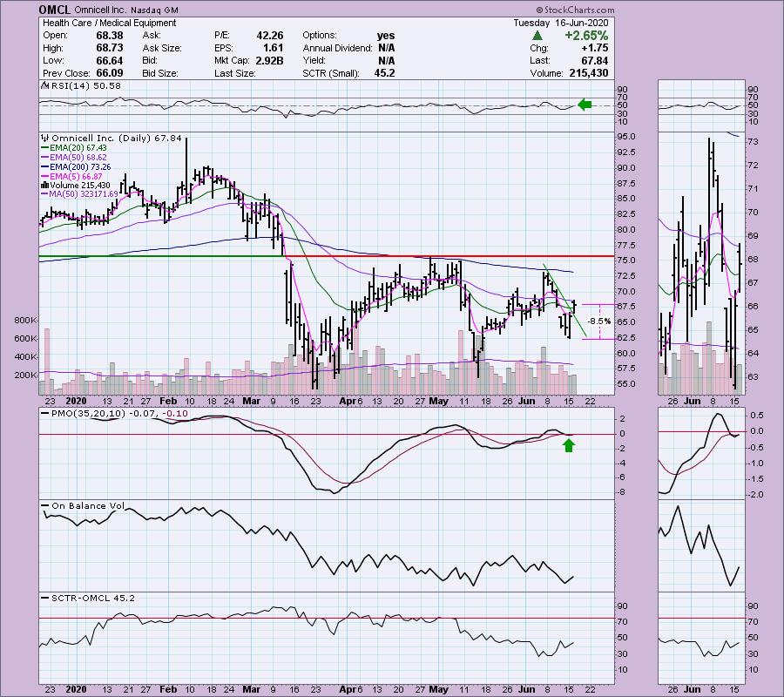Open the StockCharts.com copyright label
This screenshot has height=697, width=784.
(575, 10)
